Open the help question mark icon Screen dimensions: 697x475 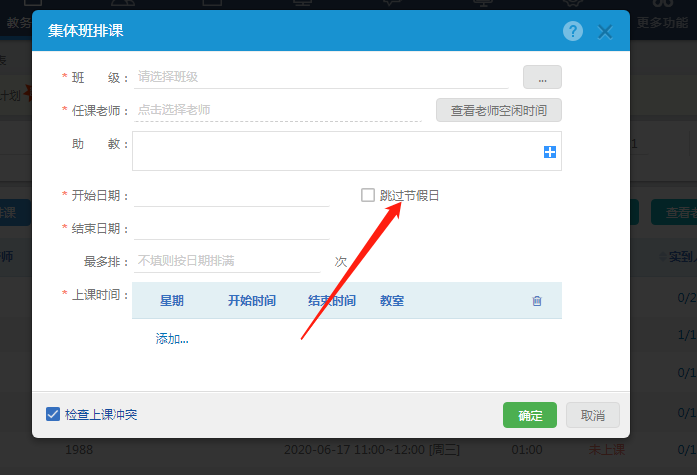pos(573,31)
